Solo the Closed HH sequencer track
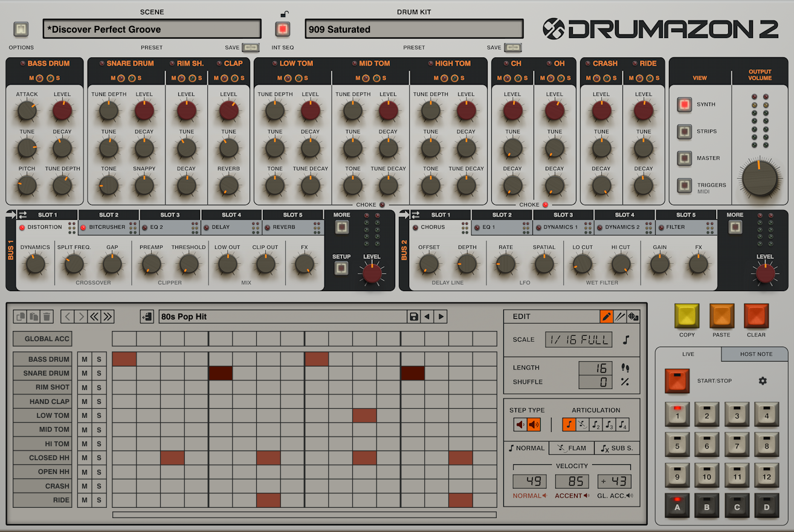 click(99, 458)
